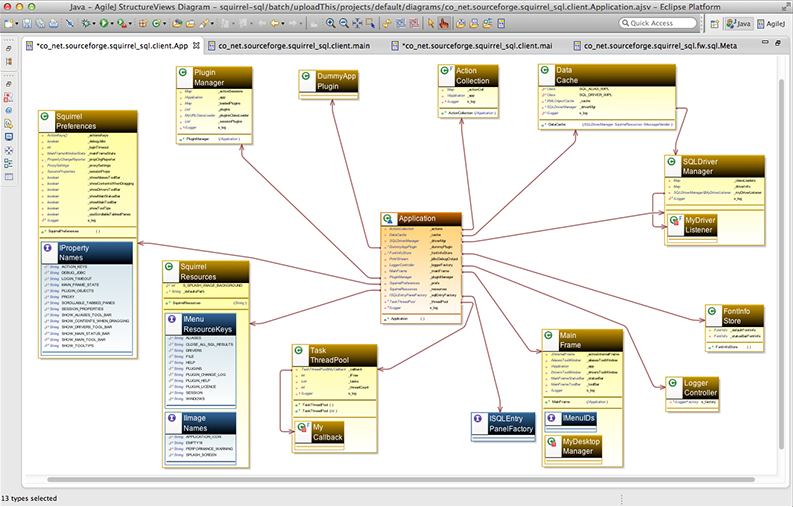This screenshot has height=507, width=793.
Task: Close the squirrel_sql.client.App tab
Action: point(196,46)
